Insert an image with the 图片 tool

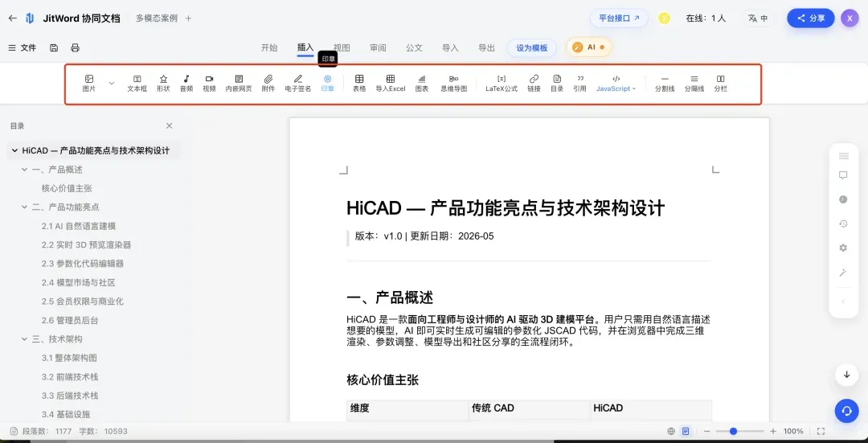click(88, 83)
